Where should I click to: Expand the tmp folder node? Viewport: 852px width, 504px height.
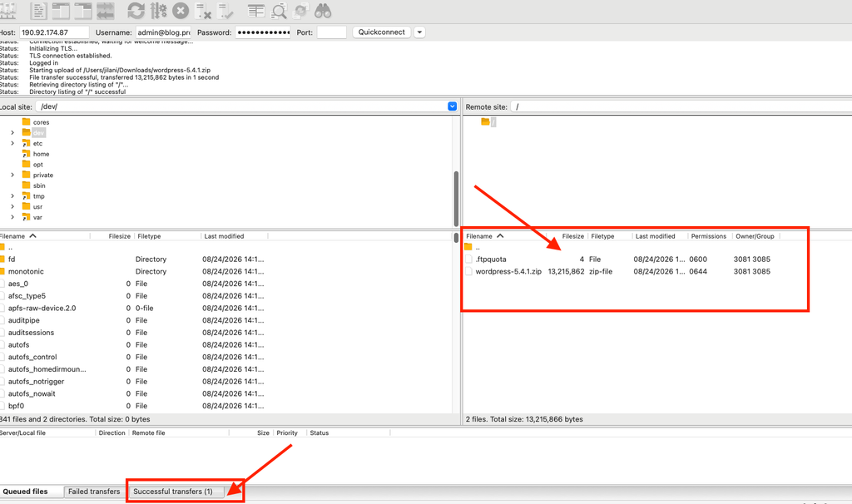[12, 196]
